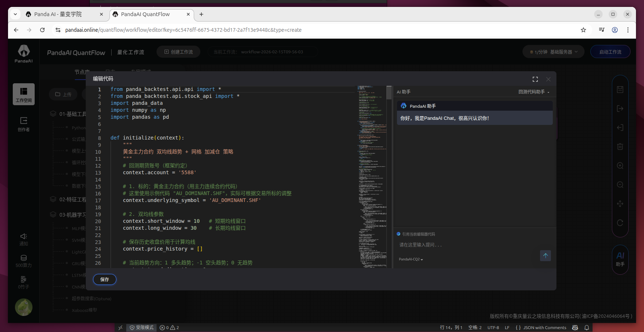Close the 编辑代码 dialog
The image size is (644, 332).
pyautogui.click(x=548, y=79)
